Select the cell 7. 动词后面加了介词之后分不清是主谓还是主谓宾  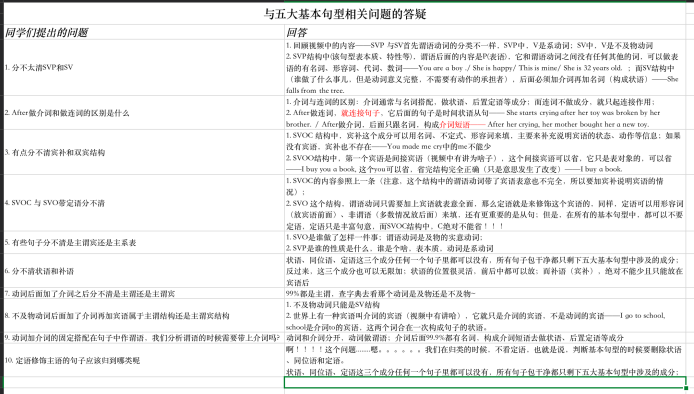click(x=144, y=293)
